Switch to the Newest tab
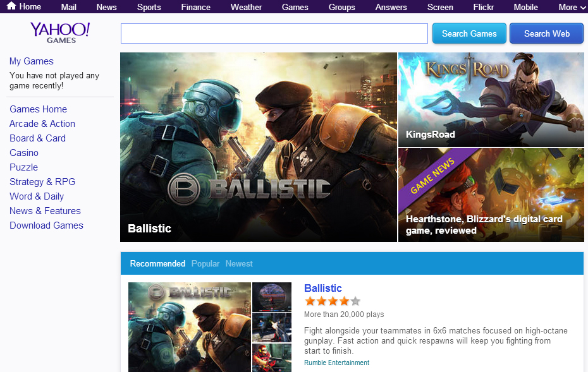This screenshot has width=588, height=372. [239, 263]
